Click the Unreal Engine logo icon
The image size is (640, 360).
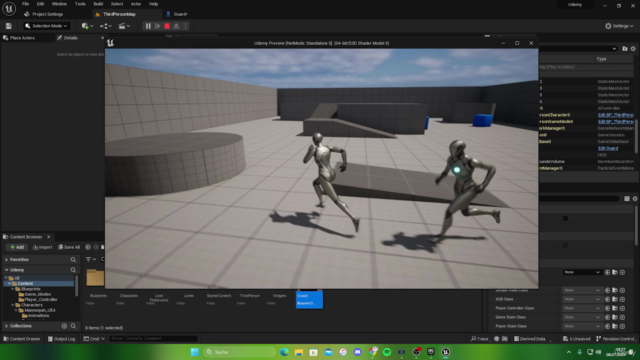[x=9, y=8]
